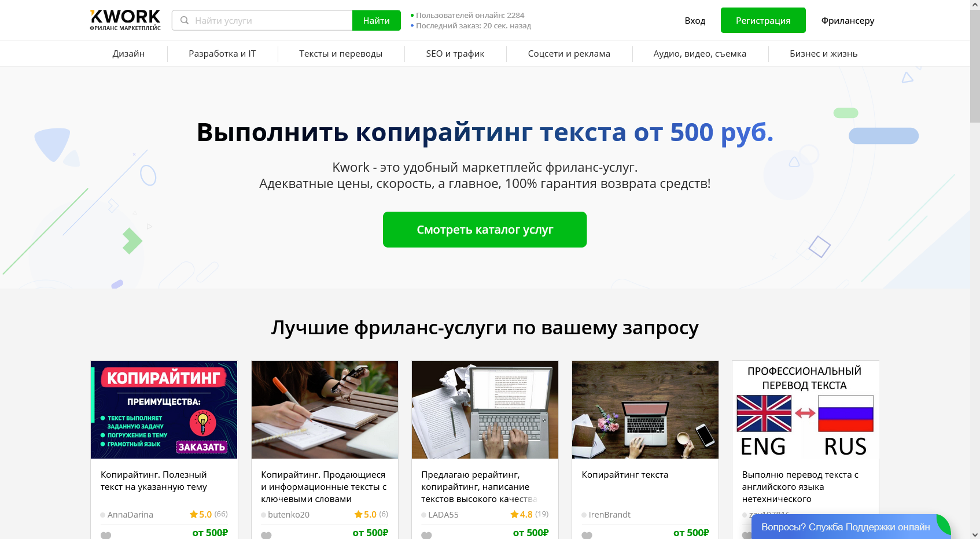
Task: Focus the Найти услуги search field
Action: tap(262, 20)
